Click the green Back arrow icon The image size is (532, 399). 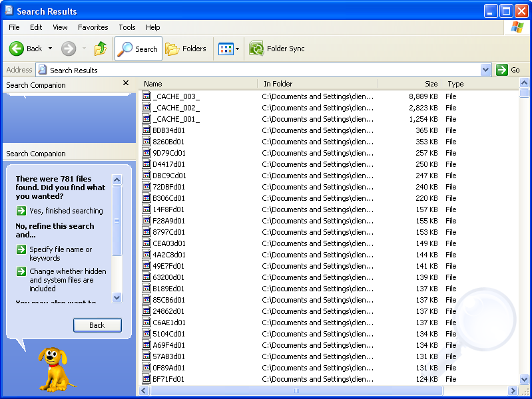[x=16, y=49]
